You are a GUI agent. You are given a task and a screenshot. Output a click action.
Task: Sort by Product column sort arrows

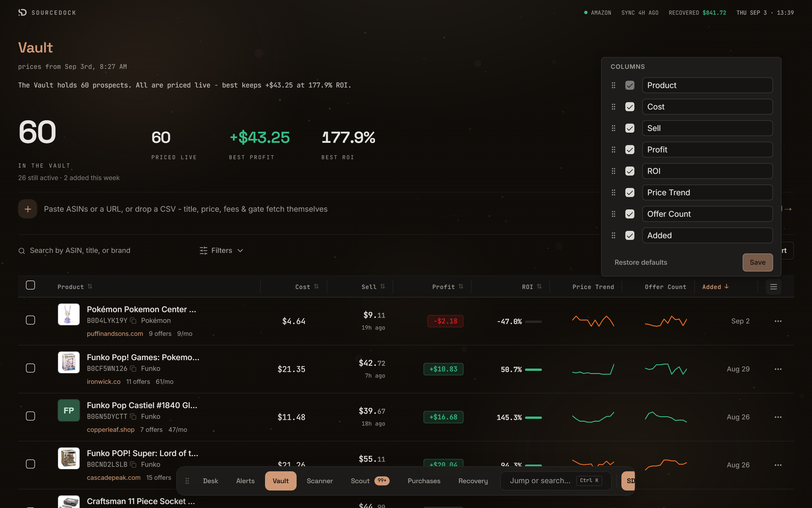click(x=90, y=286)
